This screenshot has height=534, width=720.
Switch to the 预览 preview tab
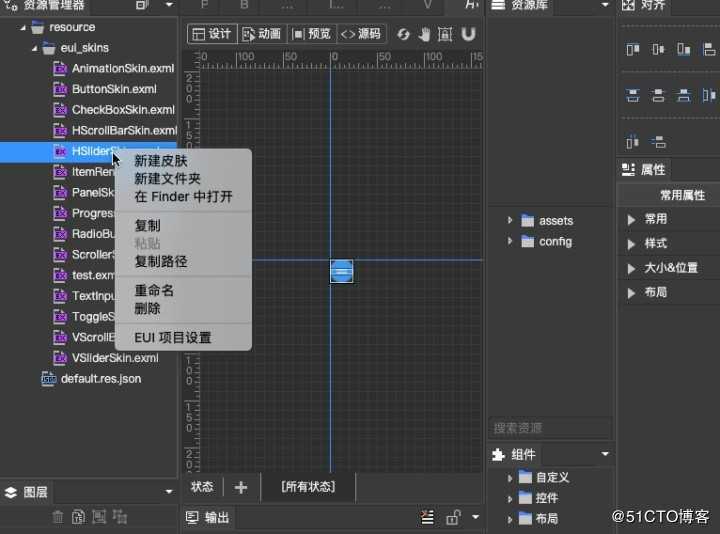[312, 34]
